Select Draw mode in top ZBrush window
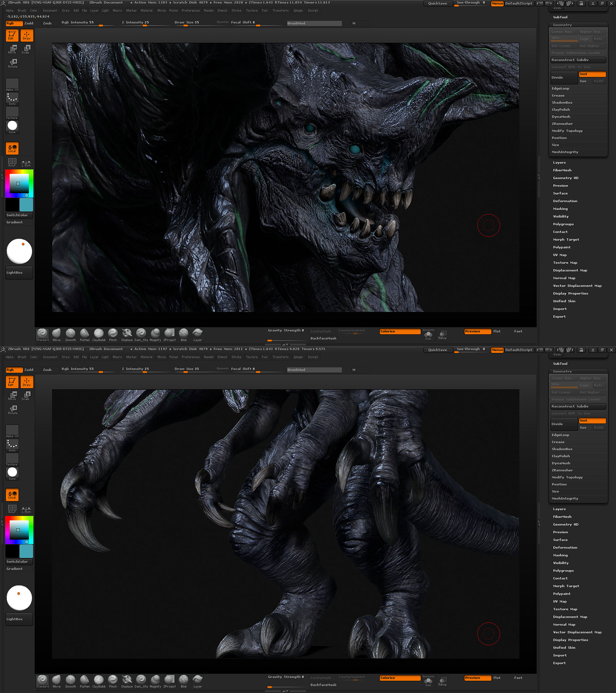 (x=27, y=35)
